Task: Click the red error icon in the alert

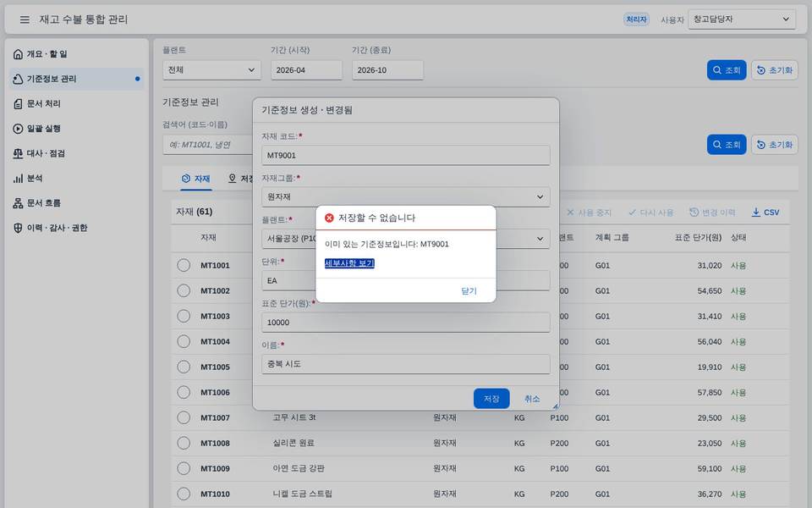Action: point(329,218)
